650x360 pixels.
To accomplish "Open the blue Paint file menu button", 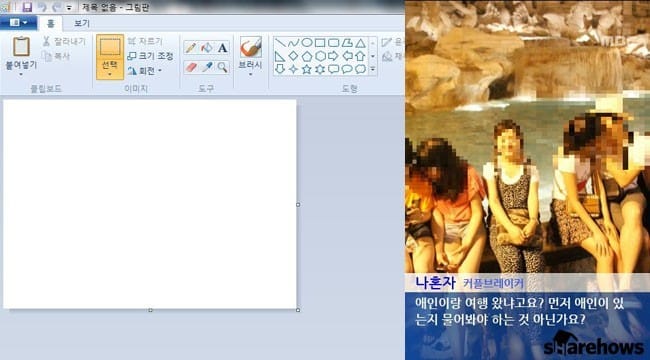I will (18, 22).
